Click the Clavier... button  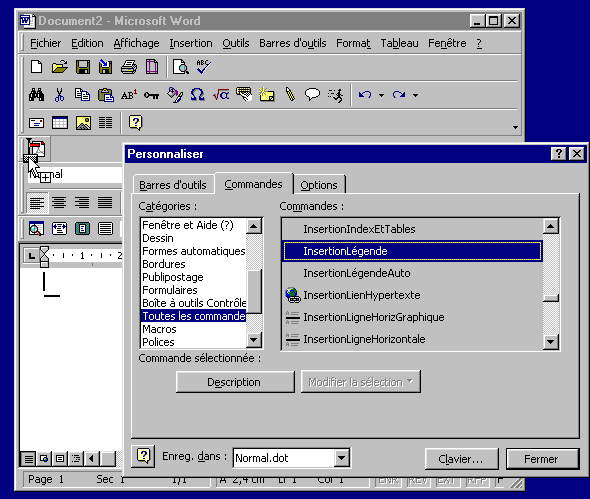point(461,459)
